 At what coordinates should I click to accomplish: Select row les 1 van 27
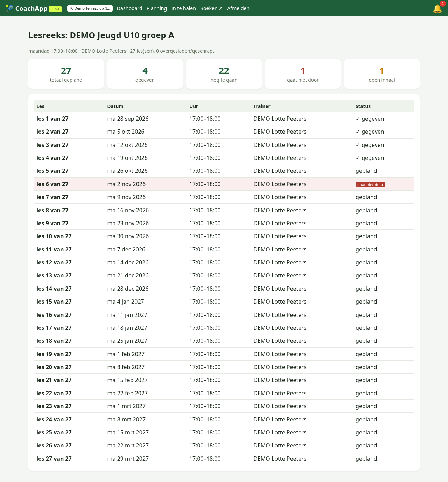(x=224, y=119)
